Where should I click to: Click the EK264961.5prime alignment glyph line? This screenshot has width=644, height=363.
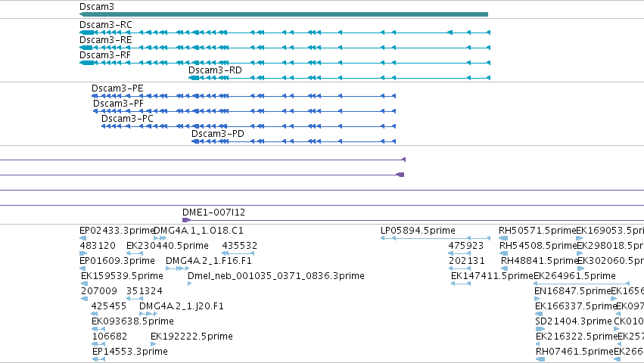click(582, 284)
